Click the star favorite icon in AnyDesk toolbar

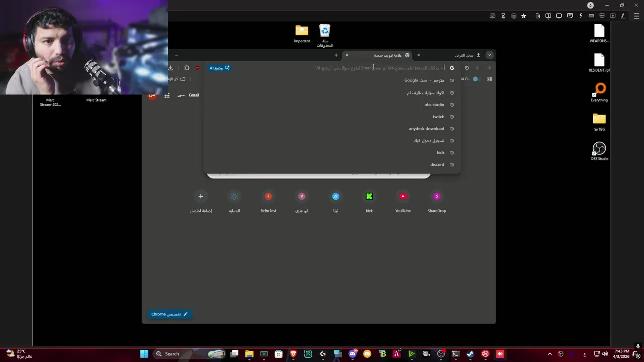(524, 16)
